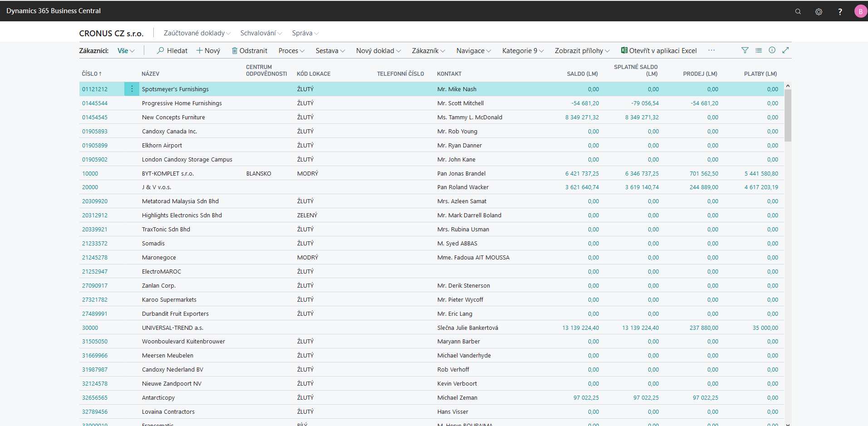The width and height of the screenshot is (868, 426).
Task: Select the ZELENÝ location code cell
Action: click(307, 215)
